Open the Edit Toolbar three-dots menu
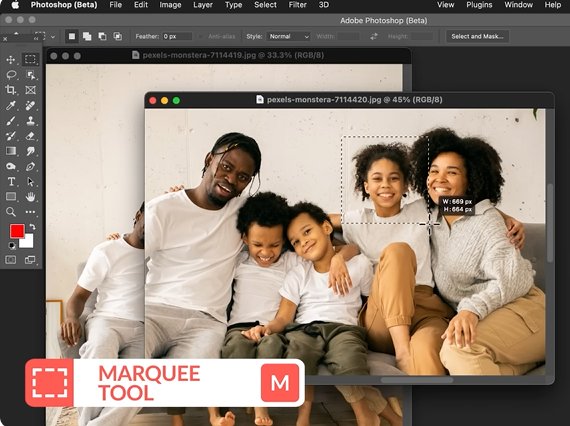Screen dimensions: 570x426 [x=31, y=212]
